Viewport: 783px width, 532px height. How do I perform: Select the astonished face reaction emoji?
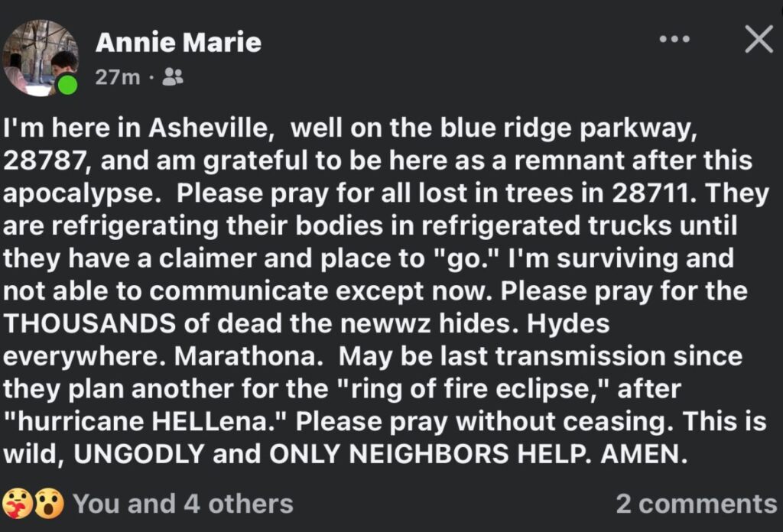(47, 503)
